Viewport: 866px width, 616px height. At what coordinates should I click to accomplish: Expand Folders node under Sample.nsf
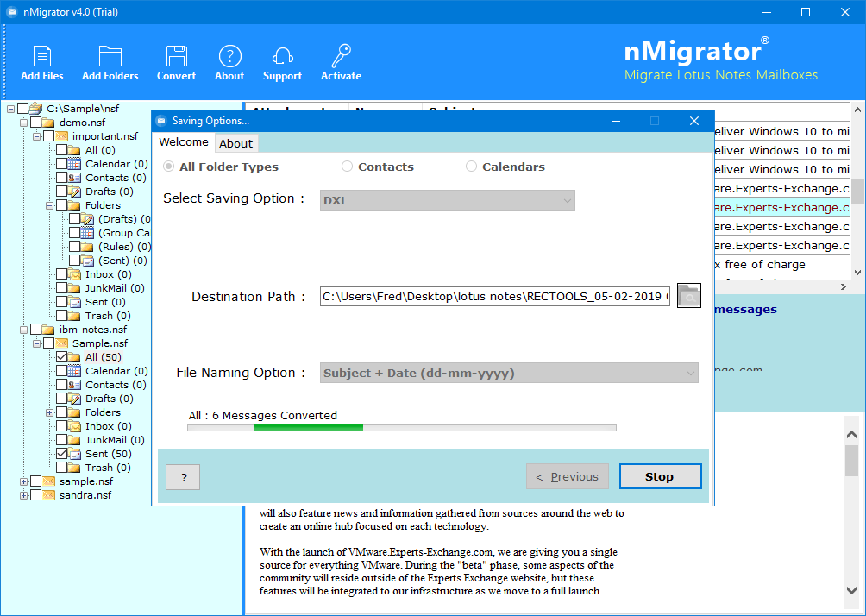pos(49,412)
